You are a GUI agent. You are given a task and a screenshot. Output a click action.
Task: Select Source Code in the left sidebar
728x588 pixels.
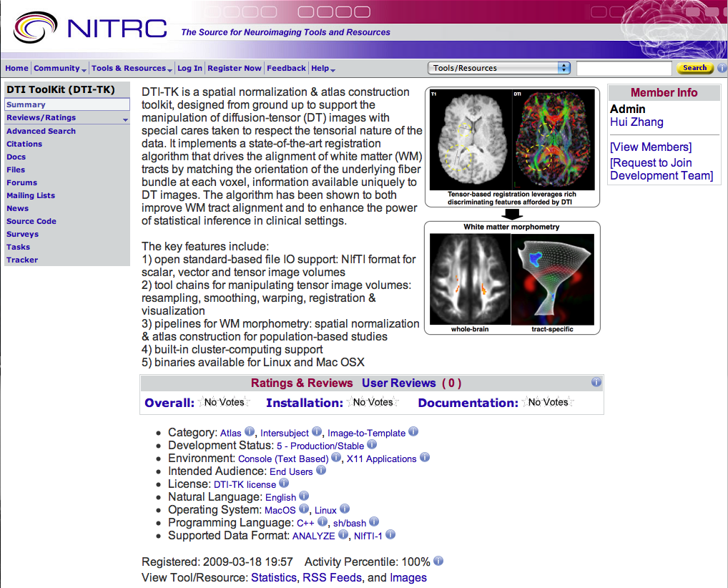[31, 221]
